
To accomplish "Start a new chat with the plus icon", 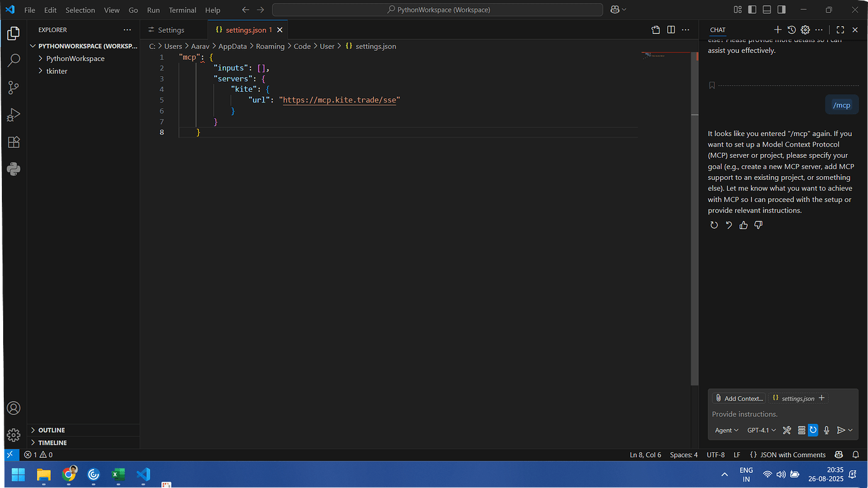I will [x=778, y=30].
